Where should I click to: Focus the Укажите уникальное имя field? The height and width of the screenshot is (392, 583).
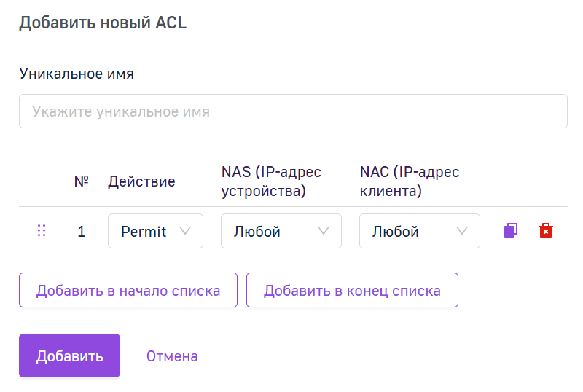293,111
